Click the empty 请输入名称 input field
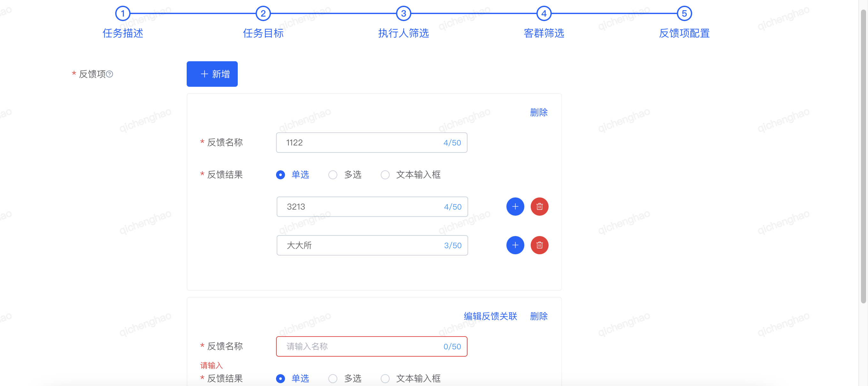The height and width of the screenshot is (386, 868). [x=371, y=346]
